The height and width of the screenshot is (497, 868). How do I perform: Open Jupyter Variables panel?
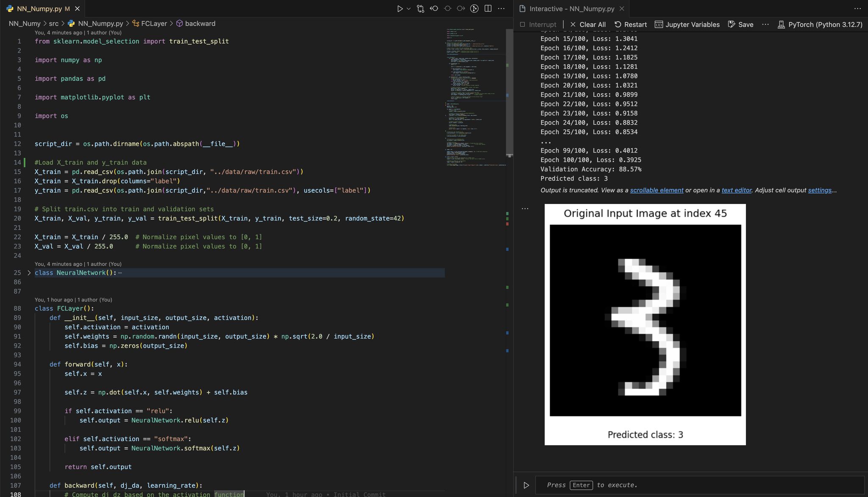coord(687,25)
